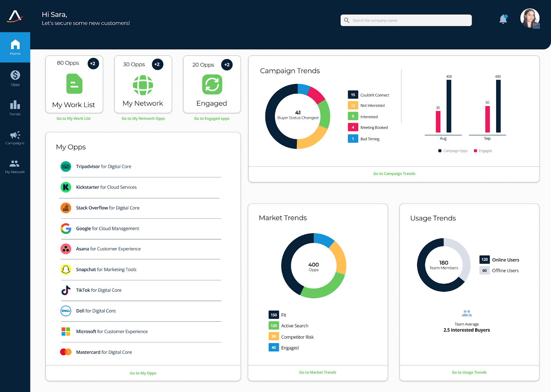Click the company name search field
The height and width of the screenshot is (392, 551).
(406, 20)
